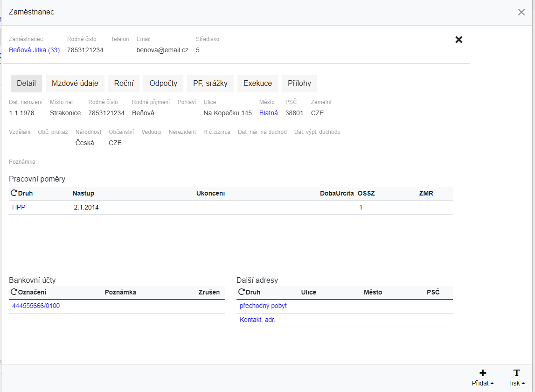Viewport: 535px width, 392px height.
Task: Switch to the Mzdové údaje tab
Action: click(75, 84)
